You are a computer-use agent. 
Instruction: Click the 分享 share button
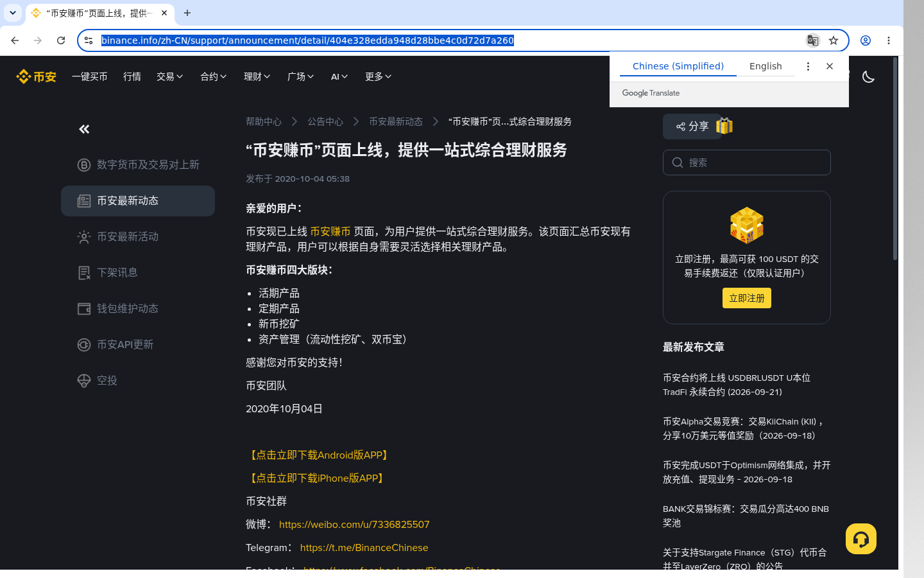point(692,127)
